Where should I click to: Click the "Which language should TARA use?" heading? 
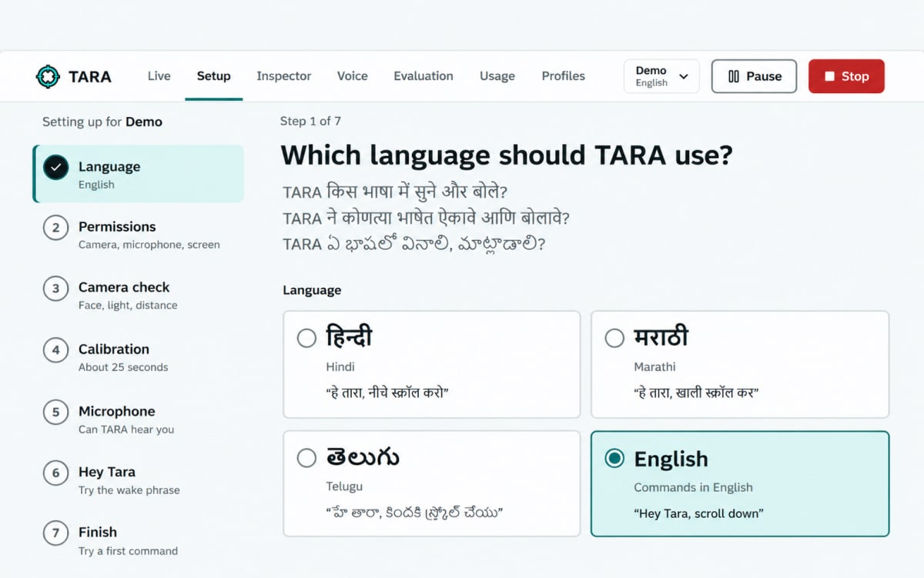(x=507, y=155)
